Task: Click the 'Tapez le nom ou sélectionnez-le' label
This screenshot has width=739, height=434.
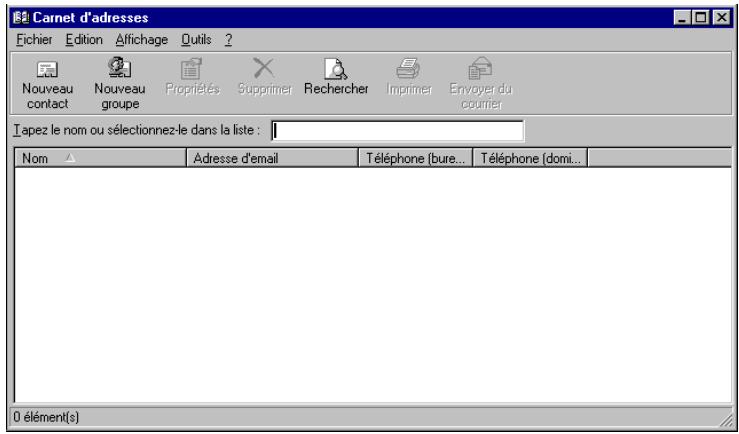Action: 137,131
